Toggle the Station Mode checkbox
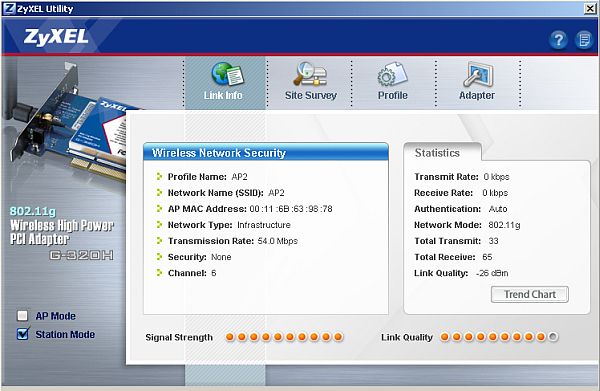The width and height of the screenshot is (600, 391). (23, 334)
